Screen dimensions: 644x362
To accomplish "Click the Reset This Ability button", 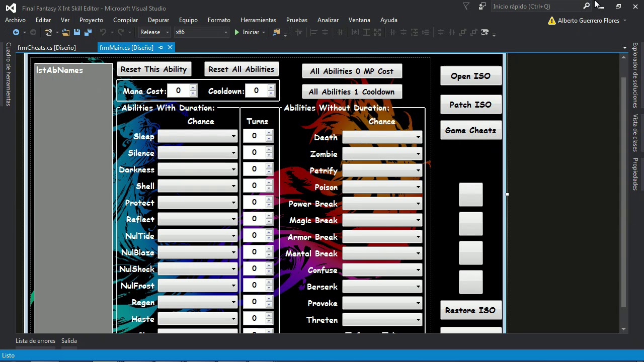I will coord(153,69).
